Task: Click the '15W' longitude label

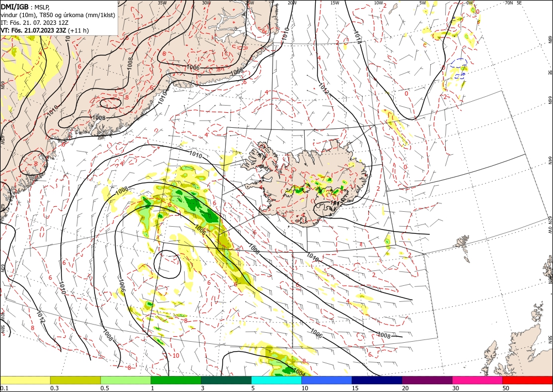Action: click(335, 3)
